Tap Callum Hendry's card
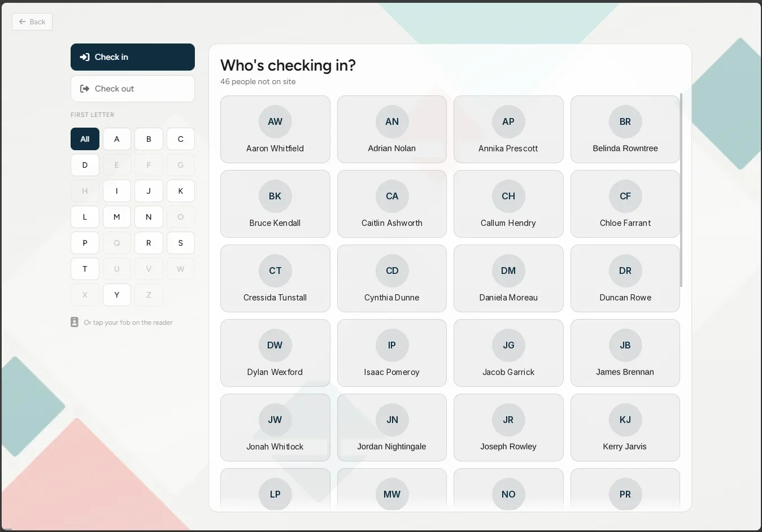This screenshot has width=762, height=532. click(508, 204)
